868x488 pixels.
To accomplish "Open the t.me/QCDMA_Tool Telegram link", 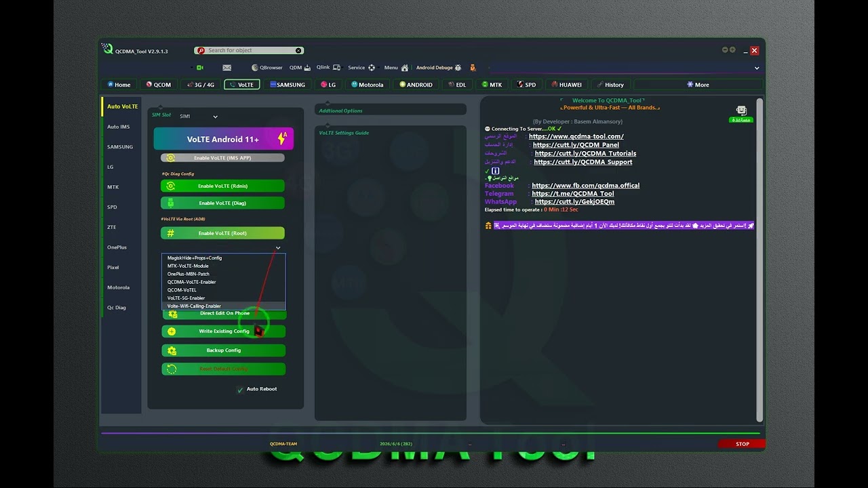I will [573, 194].
